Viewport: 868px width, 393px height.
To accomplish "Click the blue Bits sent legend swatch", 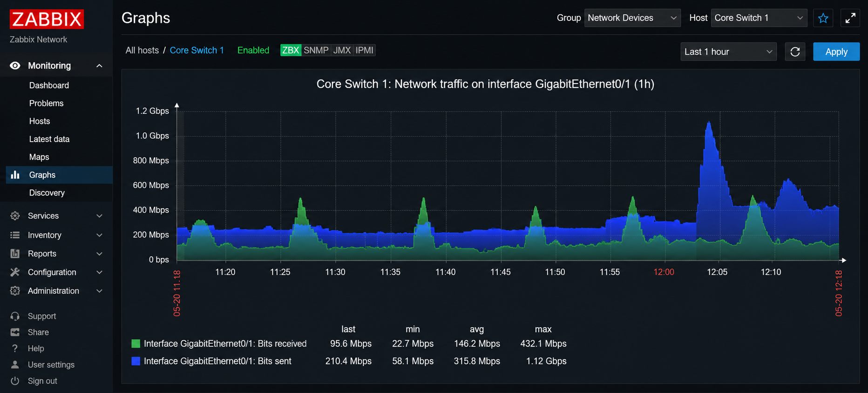I will point(136,361).
